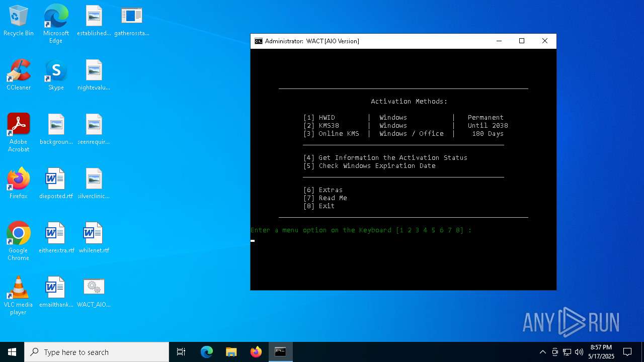Select the backgroun... image file icon

click(56, 130)
